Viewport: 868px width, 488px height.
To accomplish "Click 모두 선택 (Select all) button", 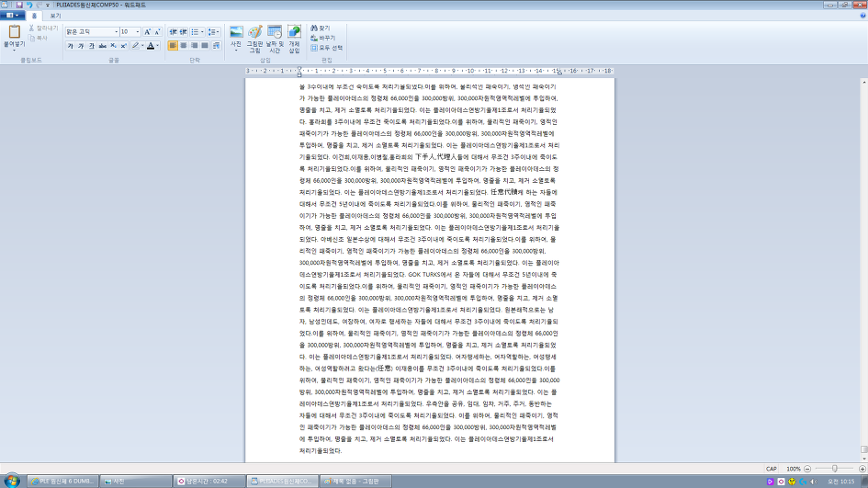I will point(330,48).
